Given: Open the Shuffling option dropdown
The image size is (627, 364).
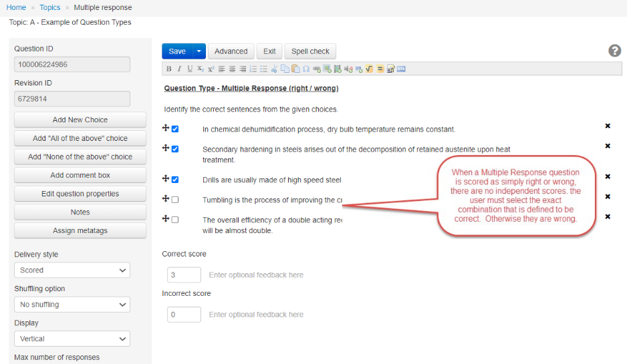Looking at the screenshot, I should (72, 305).
